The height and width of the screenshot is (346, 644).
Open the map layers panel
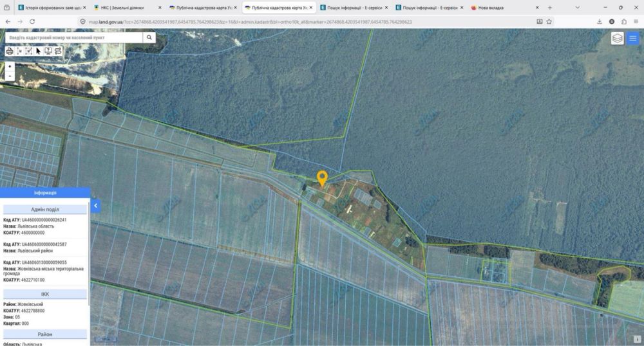pos(618,38)
